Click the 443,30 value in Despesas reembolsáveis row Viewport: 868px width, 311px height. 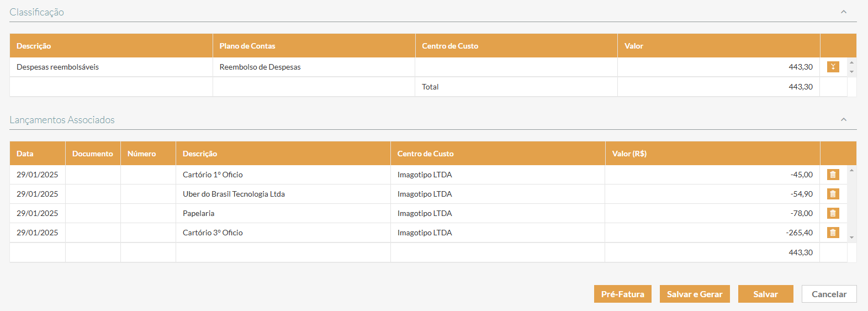(x=801, y=67)
